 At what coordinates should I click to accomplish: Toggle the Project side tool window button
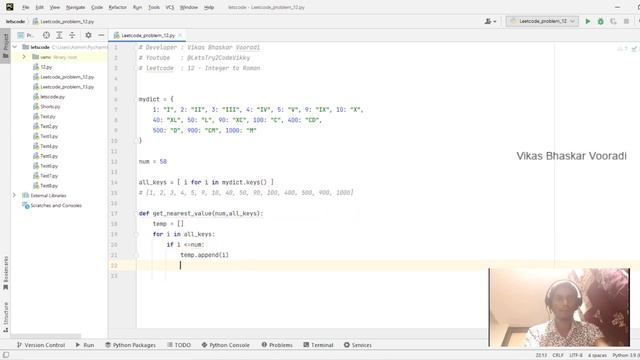coord(5,45)
